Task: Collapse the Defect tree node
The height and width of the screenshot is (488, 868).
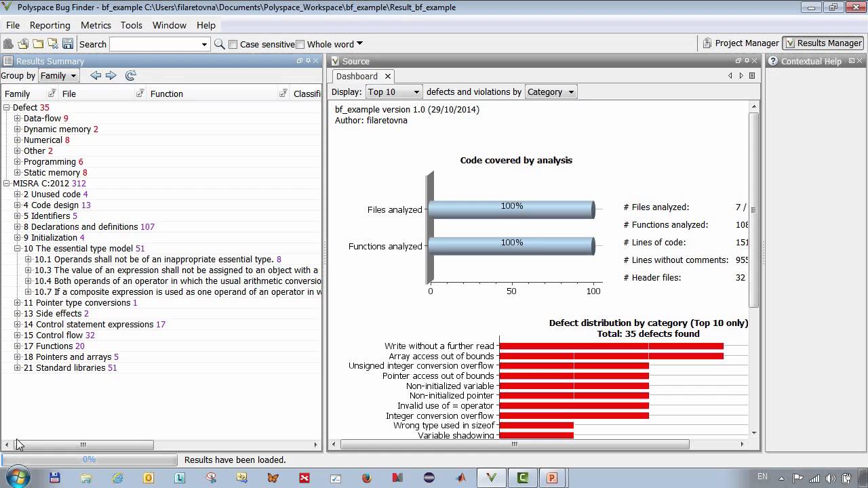Action: [x=7, y=108]
